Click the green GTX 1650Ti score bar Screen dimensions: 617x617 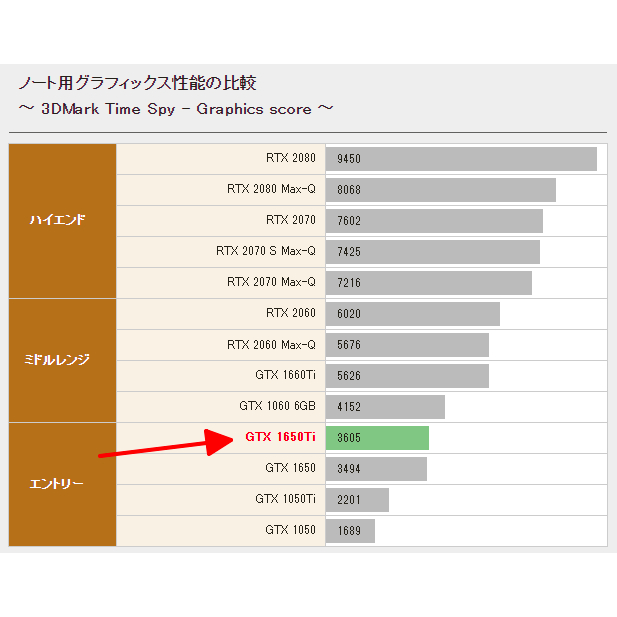click(377, 438)
